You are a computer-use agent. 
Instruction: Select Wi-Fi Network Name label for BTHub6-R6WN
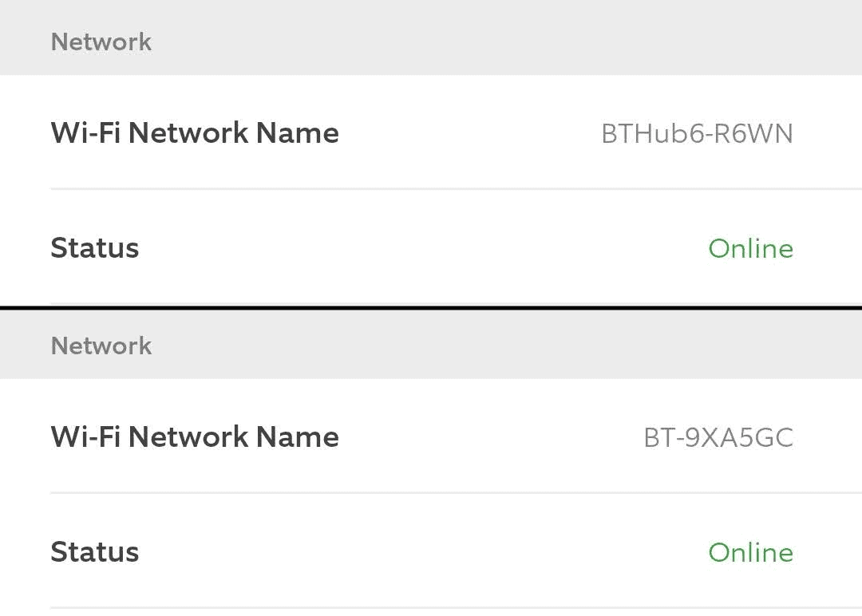point(195,133)
